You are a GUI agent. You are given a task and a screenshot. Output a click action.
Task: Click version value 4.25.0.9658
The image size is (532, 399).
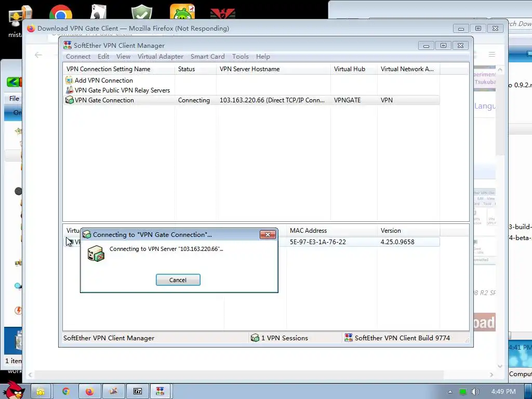[x=397, y=242]
